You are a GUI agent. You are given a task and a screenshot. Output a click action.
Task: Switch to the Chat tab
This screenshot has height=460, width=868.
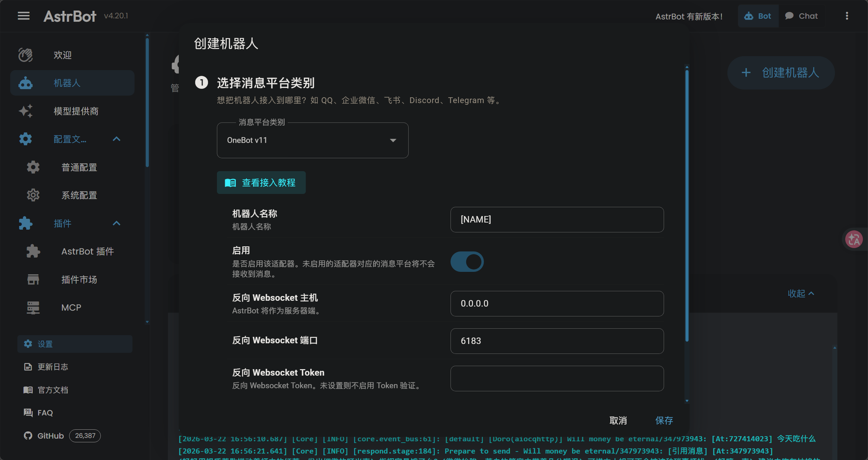pyautogui.click(x=801, y=16)
